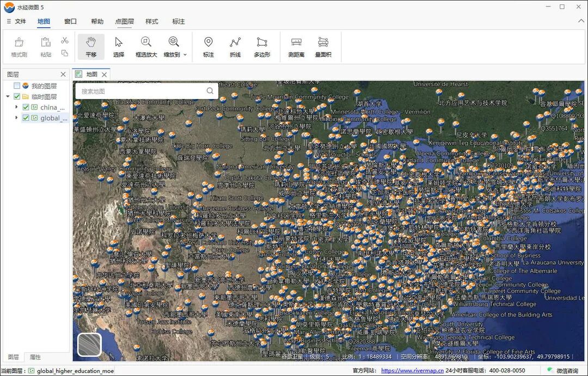The image size is (588, 376).
Task: Click the magnifier search icon in map
Action: (x=210, y=91)
